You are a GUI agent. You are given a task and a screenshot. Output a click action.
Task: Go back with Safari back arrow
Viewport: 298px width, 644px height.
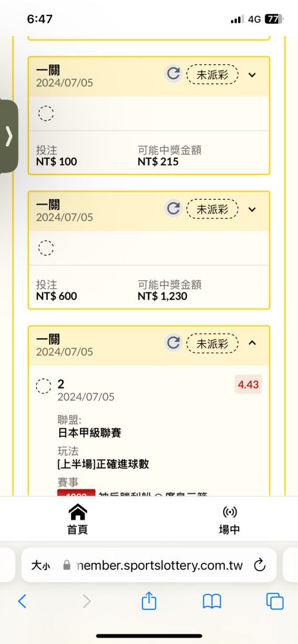point(22,601)
